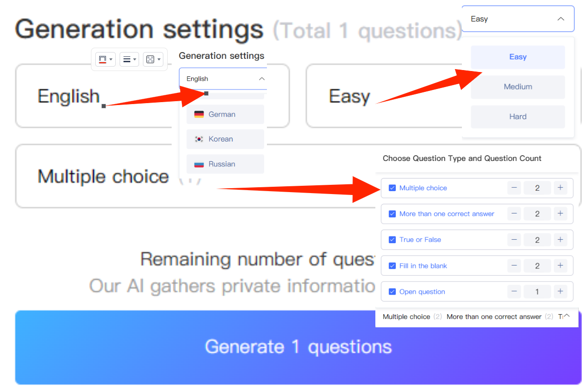Increase Multiple choice count with plus
This screenshot has width=582, height=392.
point(560,188)
